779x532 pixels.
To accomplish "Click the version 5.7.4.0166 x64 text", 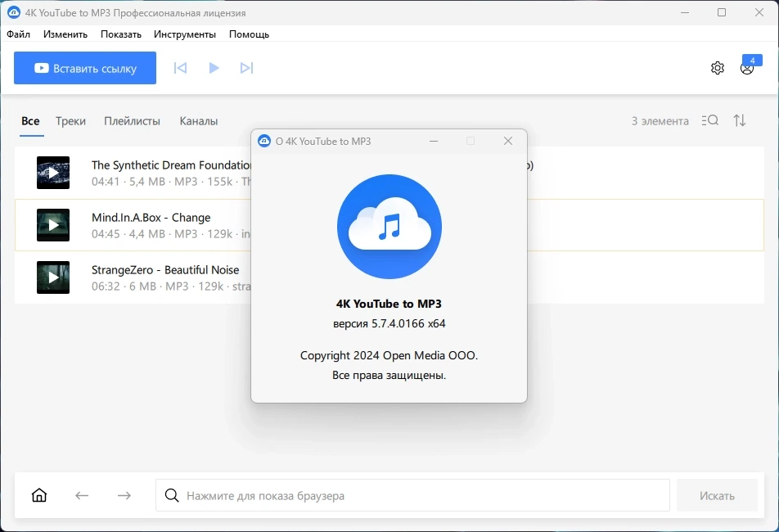I will 389,323.
